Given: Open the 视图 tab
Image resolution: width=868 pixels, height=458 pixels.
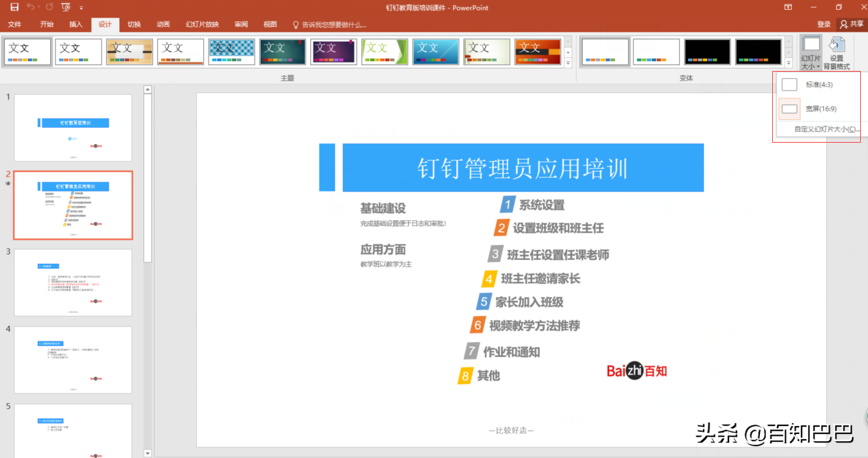Looking at the screenshot, I should click(x=270, y=25).
